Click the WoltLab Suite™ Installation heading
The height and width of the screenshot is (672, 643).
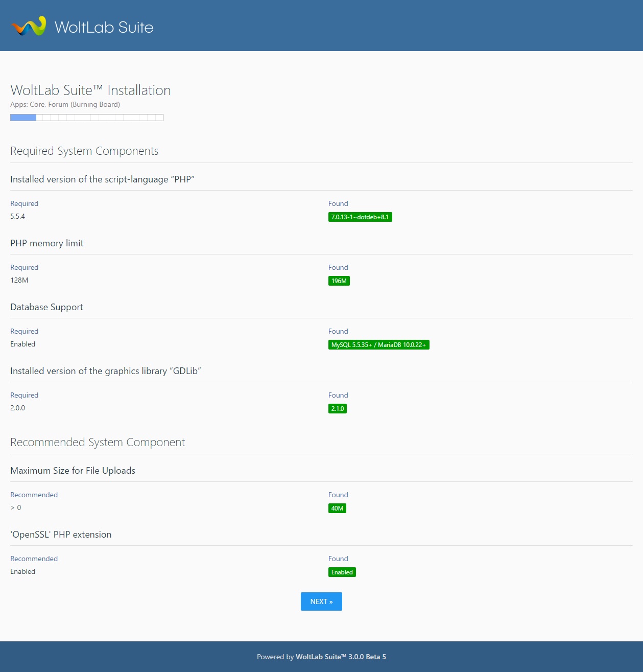coord(90,90)
